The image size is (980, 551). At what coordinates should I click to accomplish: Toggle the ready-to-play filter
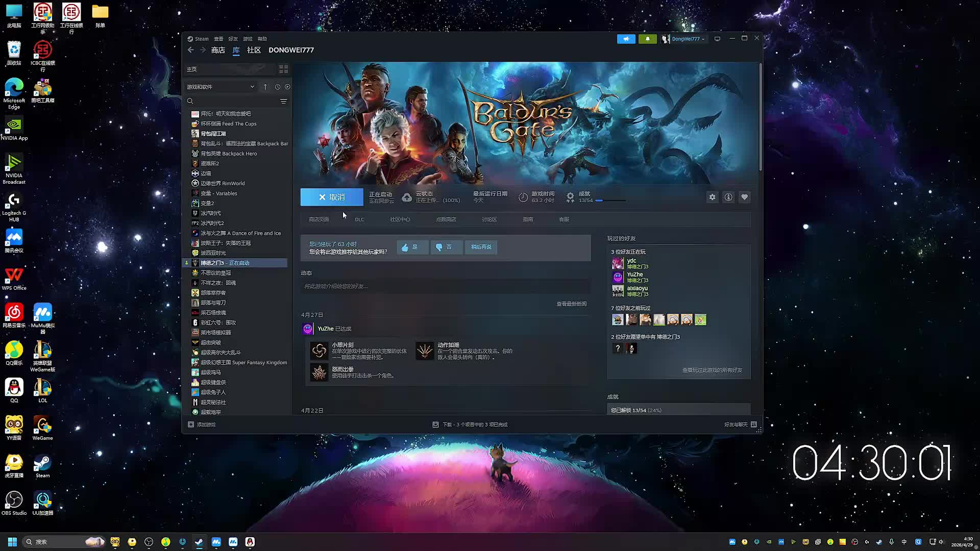click(287, 87)
